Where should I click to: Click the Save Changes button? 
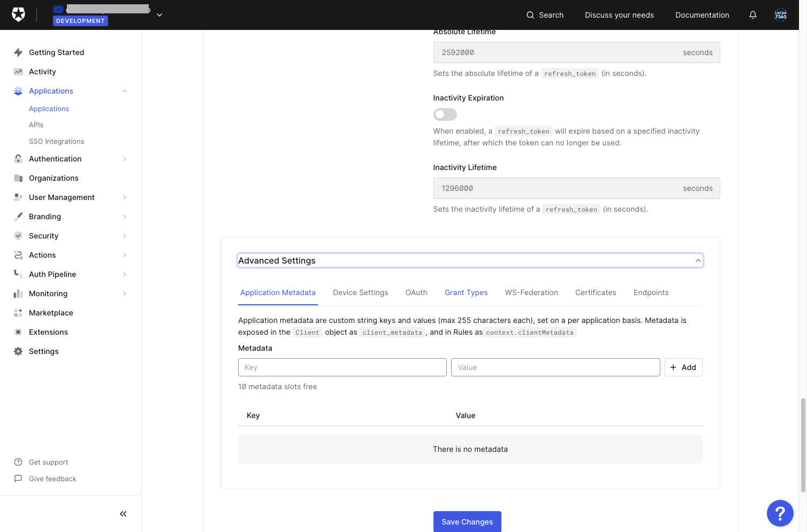467,522
